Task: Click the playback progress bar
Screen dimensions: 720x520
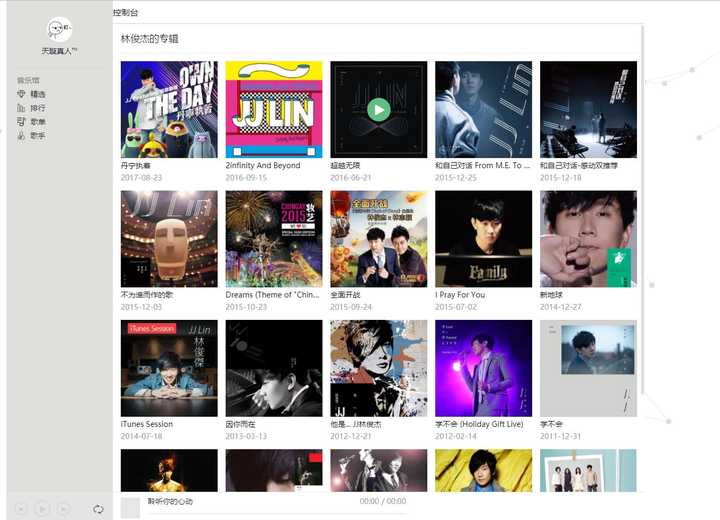Action: tap(277, 514)
